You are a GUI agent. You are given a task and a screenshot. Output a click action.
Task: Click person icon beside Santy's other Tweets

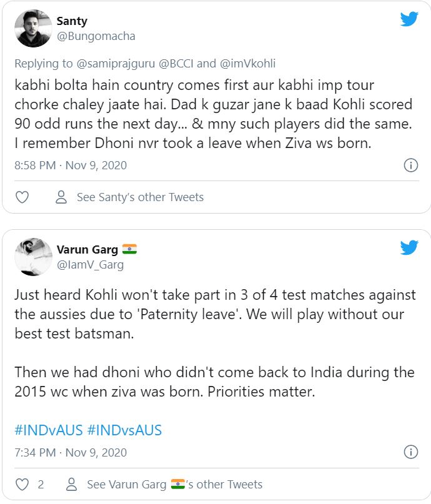[61, 197]
